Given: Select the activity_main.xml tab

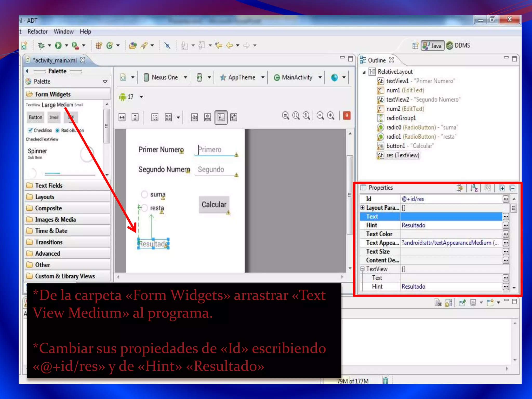Looking at the screenshot, I should (55, 60).
